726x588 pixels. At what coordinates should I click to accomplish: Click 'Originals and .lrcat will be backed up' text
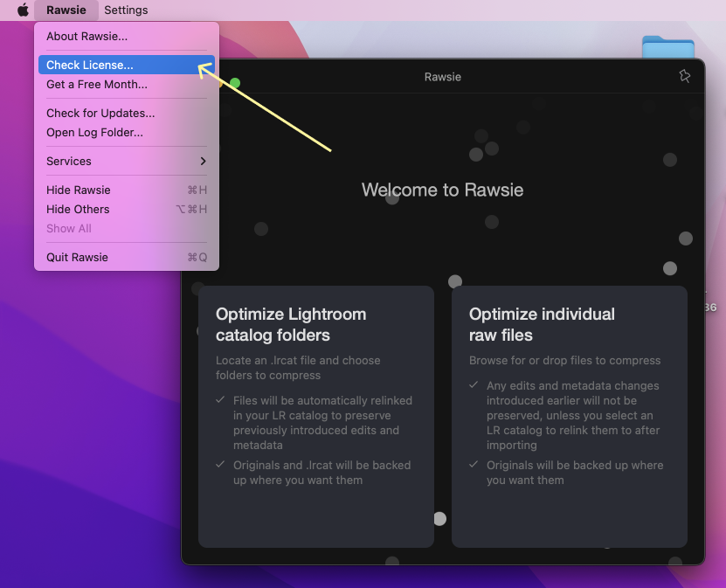point(322,473)
